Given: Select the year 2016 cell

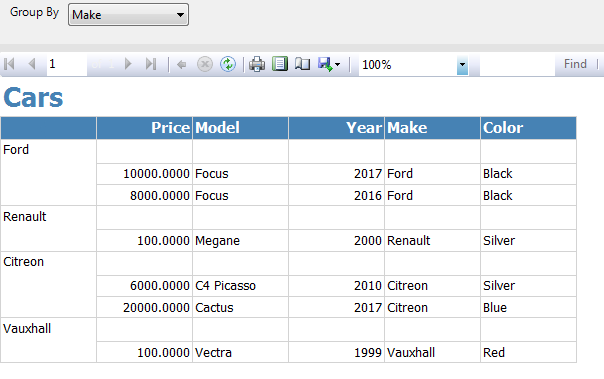Looking at the screenshot, I should tap(336, 196).
